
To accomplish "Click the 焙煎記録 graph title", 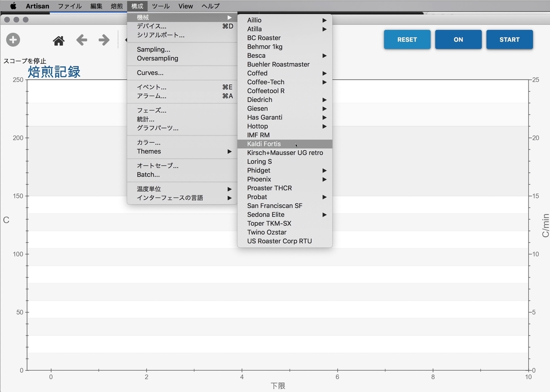I will 54,71.
